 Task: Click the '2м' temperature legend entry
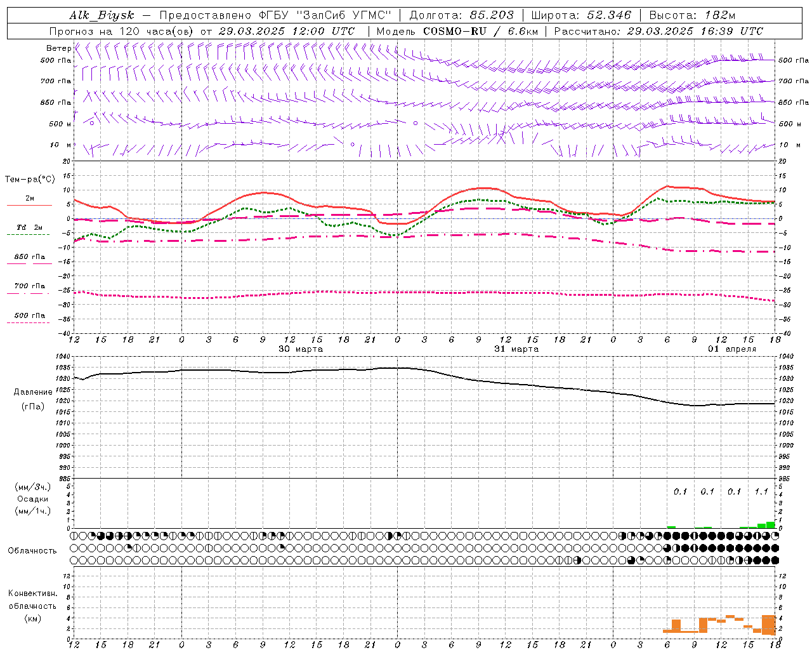(x=30, y=199)
